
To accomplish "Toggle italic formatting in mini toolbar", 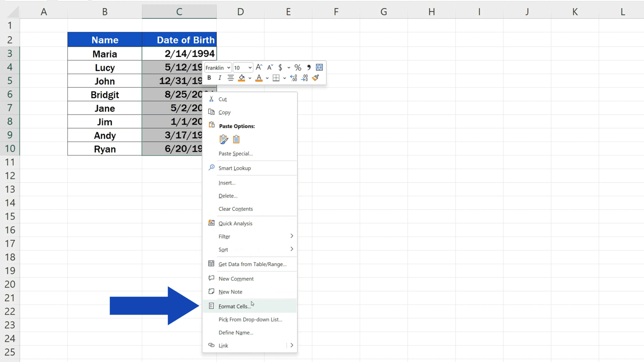I will tap(220, 78).
